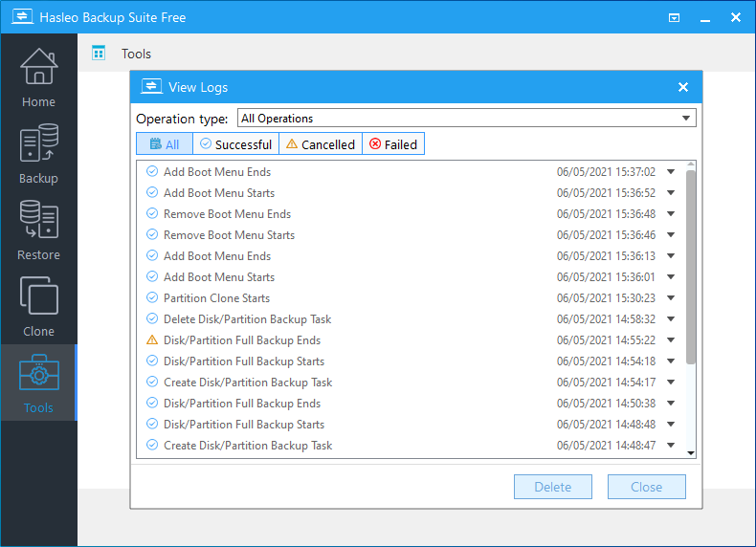Select Partition Clone Starts row text
The height and width of the screenshot is (547, 756).
pos(216,297)
